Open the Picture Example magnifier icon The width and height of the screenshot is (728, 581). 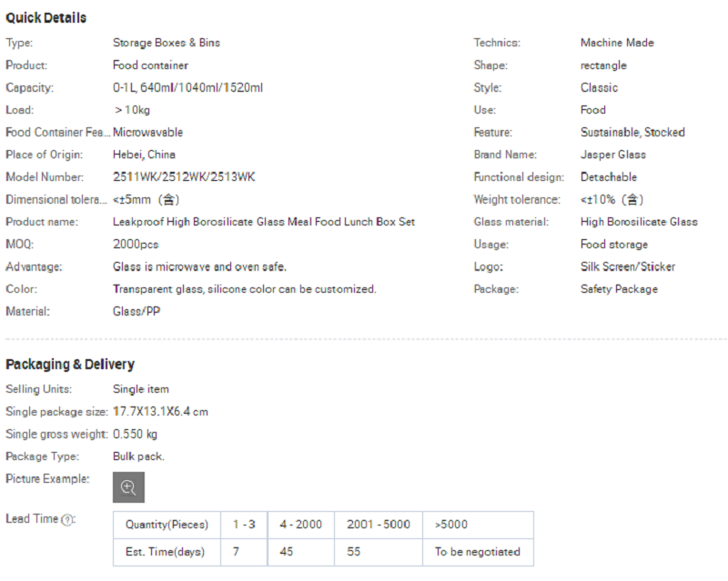click(x=128, y=487)
